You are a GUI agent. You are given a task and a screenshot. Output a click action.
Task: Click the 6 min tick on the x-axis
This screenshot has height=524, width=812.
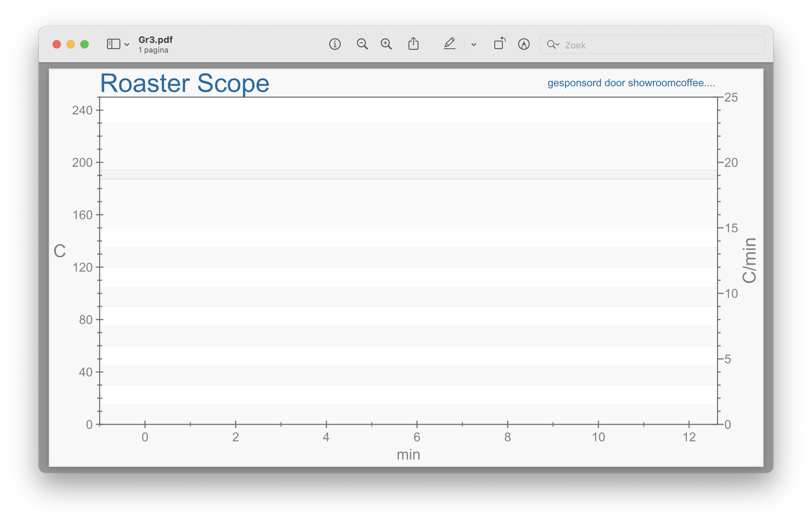(x=417, y=437)
